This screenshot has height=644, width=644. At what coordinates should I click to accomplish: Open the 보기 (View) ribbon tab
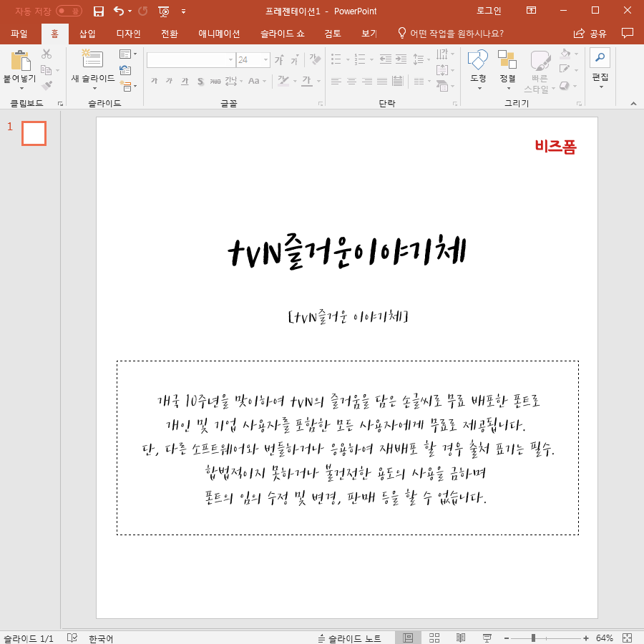click(369, 33)
